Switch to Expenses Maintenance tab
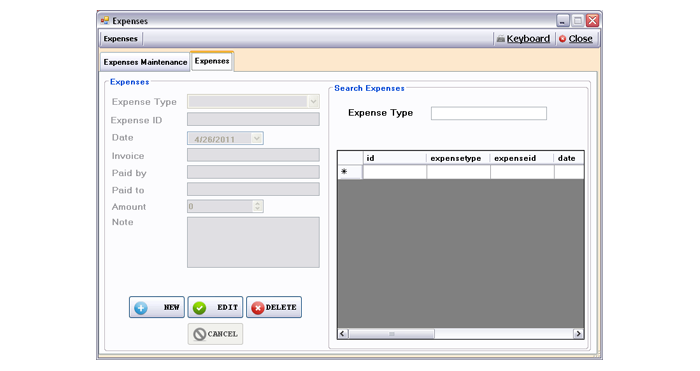Viewport: 700px width, 371px height. coord(145,62)
